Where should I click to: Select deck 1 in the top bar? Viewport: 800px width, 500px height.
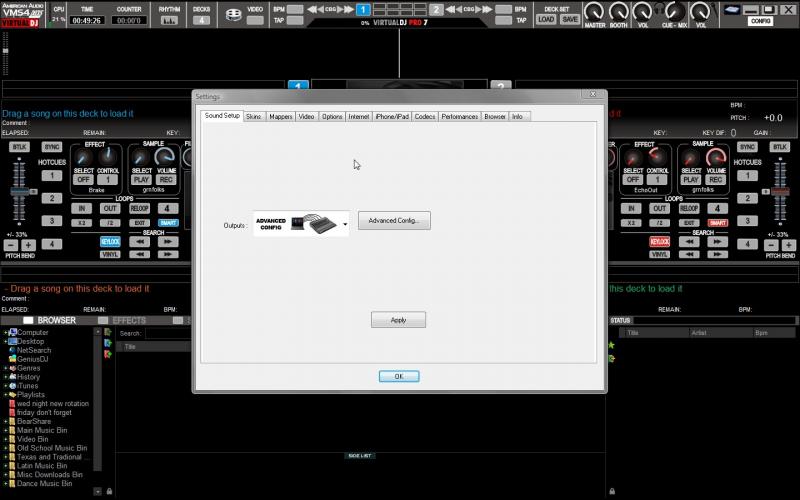pyautogui.click(x=363, y=10)
